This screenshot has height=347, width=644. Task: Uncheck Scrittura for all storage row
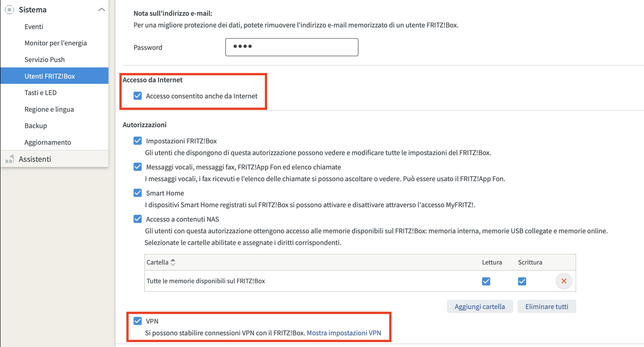[x=522, y=281]
